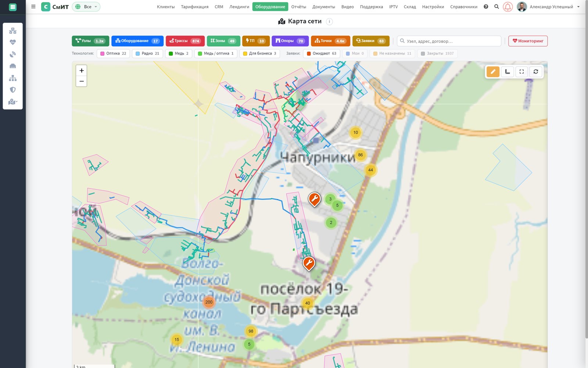Refresh the map data

(x=536, y=71)
